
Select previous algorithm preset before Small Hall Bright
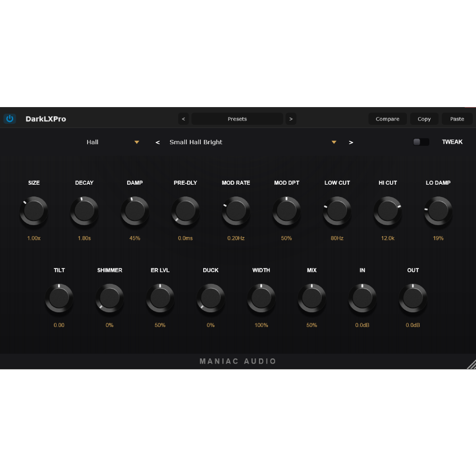tap(158, 142)
